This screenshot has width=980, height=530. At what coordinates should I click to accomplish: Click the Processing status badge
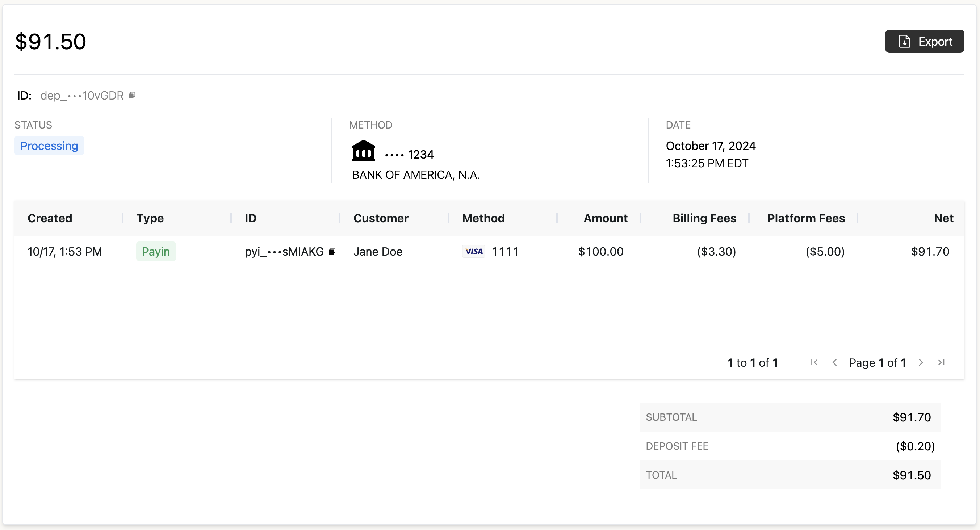(49, 146)
